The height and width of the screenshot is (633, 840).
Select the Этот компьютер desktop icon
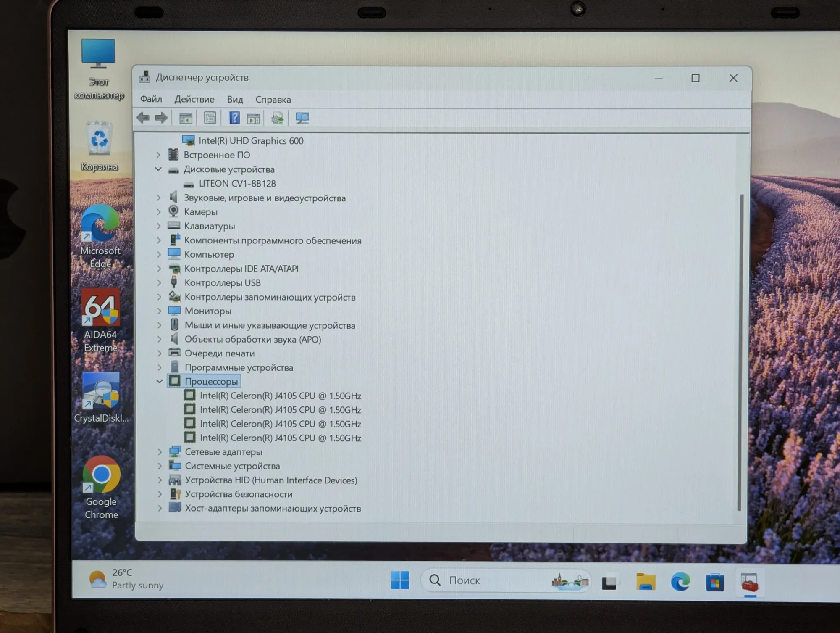(x=99, y=69)
